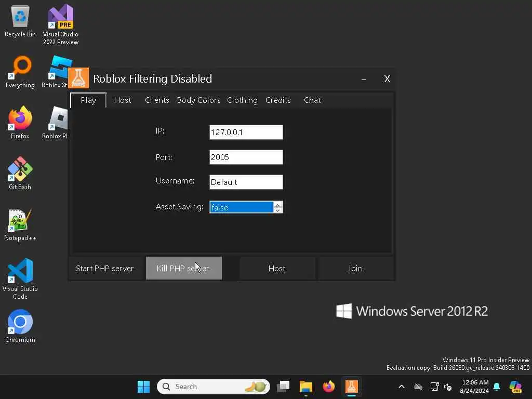This screenshot has width=532, height=399.
Task: Open the notification bell icon
Action: click(x=497, y=387)
